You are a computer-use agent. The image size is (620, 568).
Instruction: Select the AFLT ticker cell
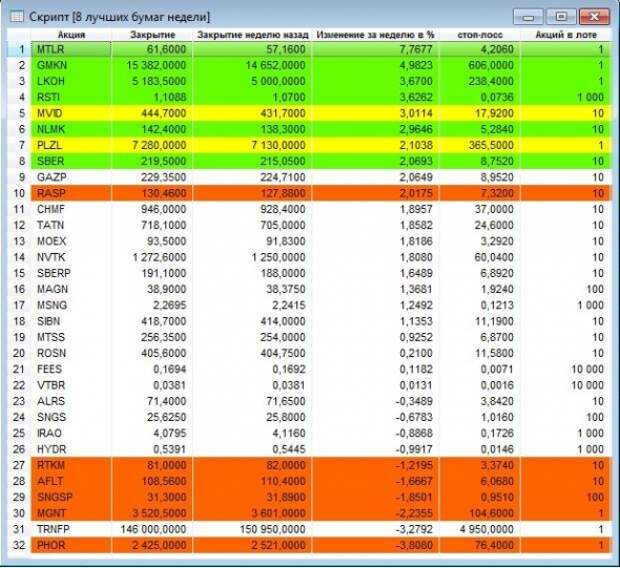[71, 481]
